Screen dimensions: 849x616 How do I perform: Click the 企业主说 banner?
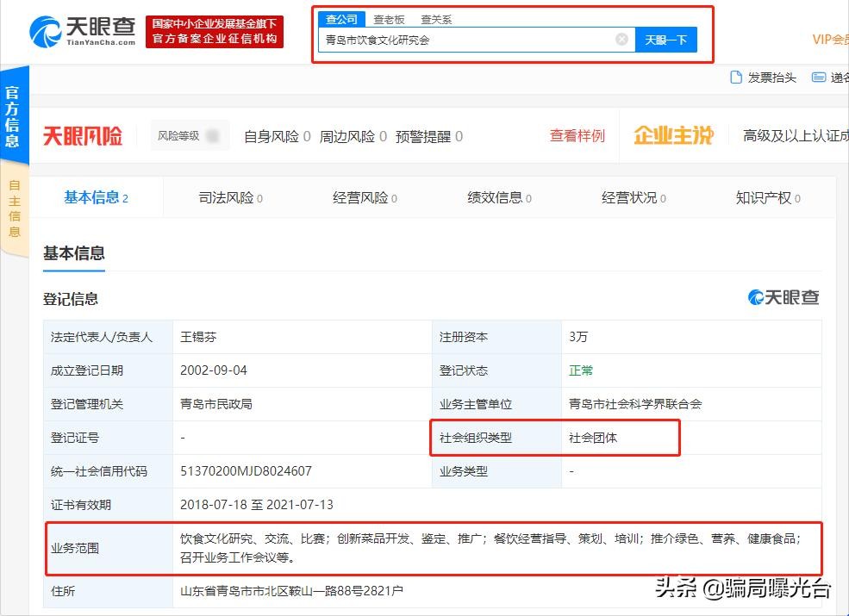coord(673,136)
